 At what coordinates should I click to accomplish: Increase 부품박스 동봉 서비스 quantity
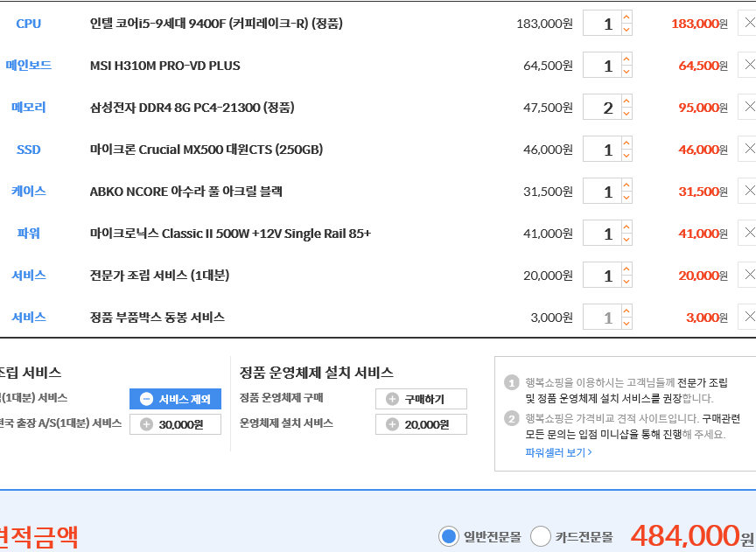coord(626,311)
